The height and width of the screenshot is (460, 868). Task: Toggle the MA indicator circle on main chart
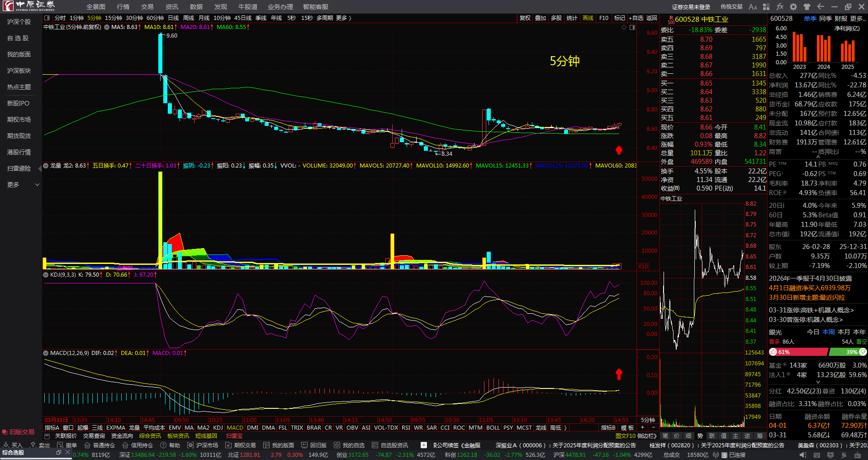[107, 27]
